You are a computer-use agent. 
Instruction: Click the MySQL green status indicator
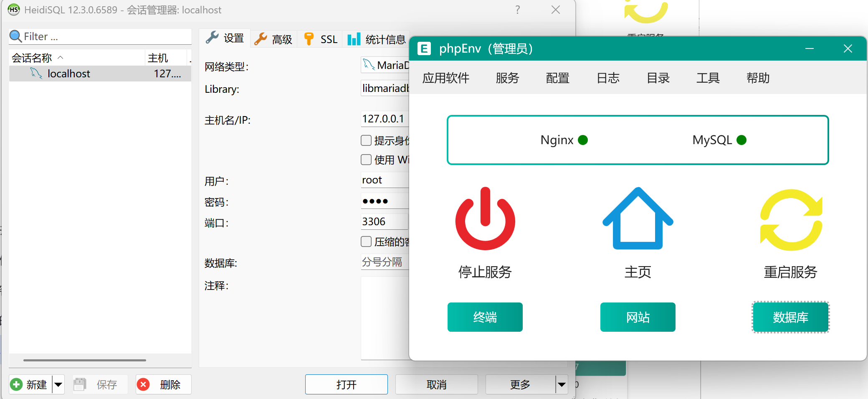coord(741,140)
